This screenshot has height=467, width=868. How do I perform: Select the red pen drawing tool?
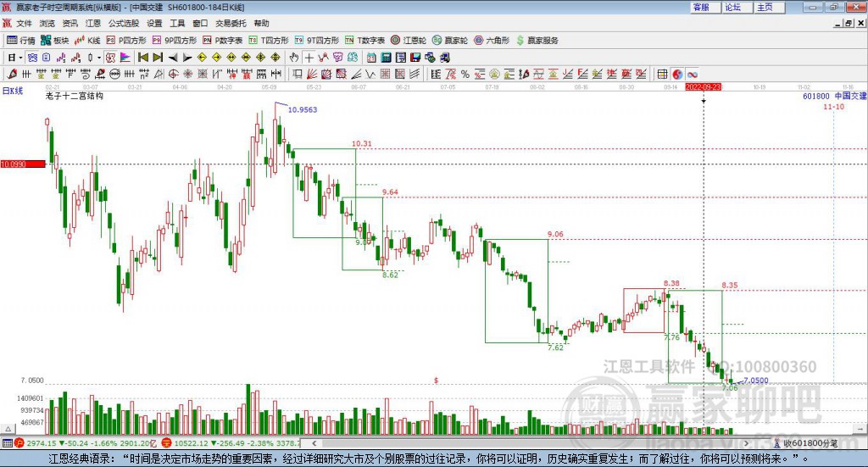[x=12, y=74]
